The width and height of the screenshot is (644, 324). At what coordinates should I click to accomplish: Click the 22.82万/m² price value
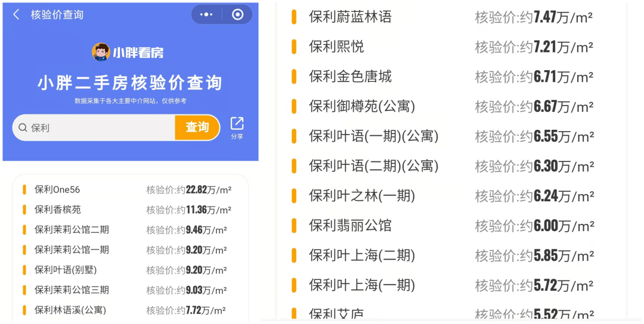[x=209, y=190]
